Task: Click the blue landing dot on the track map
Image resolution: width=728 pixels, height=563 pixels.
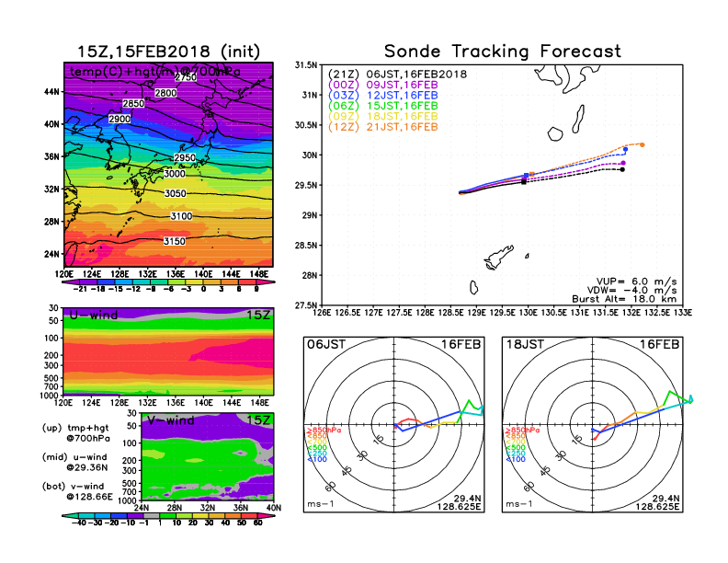Action: [625, 149]
